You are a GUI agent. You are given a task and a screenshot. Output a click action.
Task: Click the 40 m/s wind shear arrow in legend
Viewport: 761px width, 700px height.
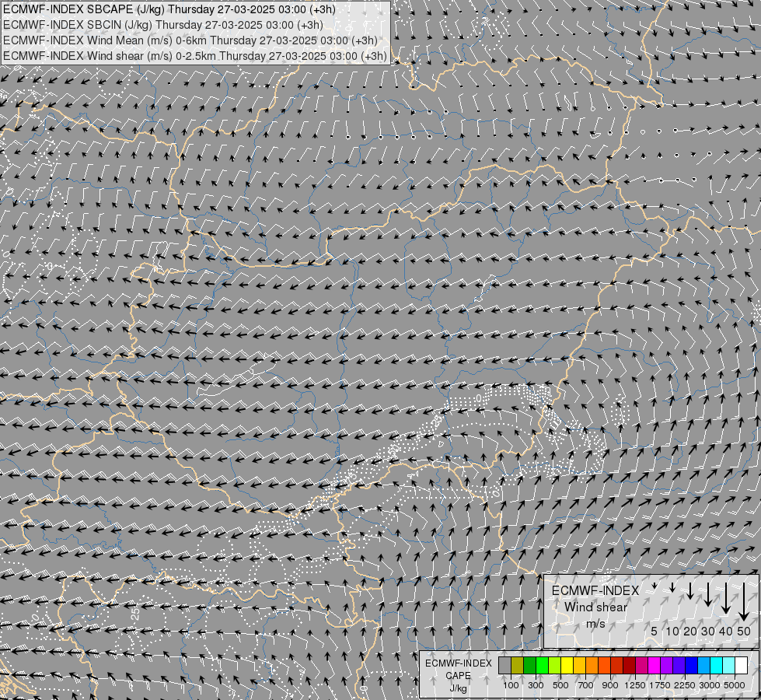tap(726, 598)
